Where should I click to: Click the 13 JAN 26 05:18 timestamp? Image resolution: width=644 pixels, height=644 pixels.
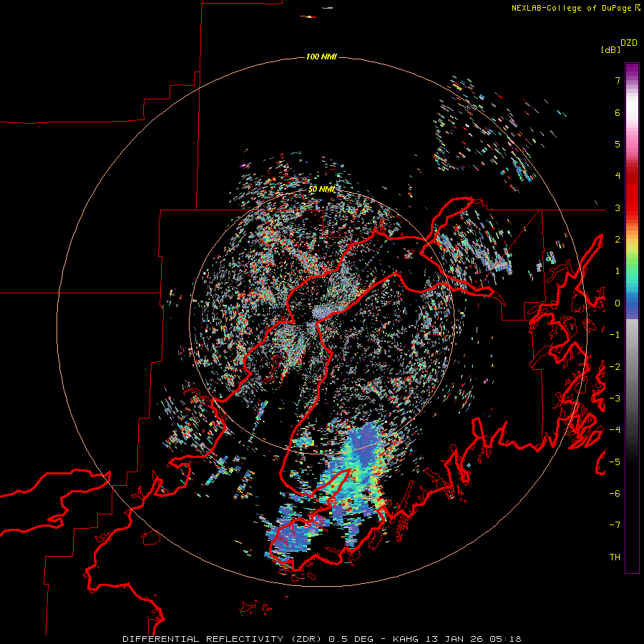pos(474,639)
